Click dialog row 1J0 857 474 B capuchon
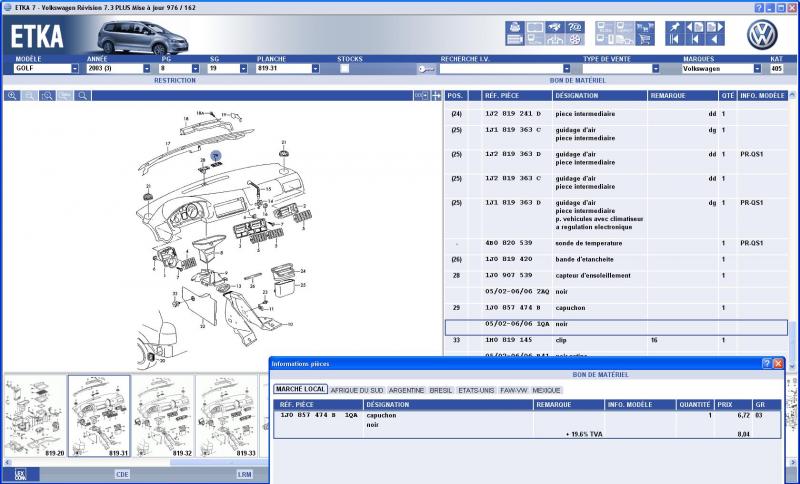 tap(527, 424)
